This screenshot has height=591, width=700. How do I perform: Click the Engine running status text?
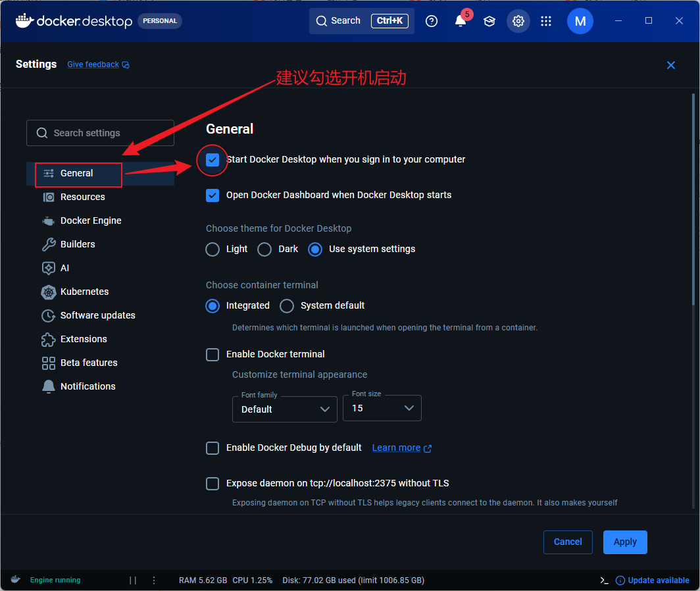click(x=55, y=580)
